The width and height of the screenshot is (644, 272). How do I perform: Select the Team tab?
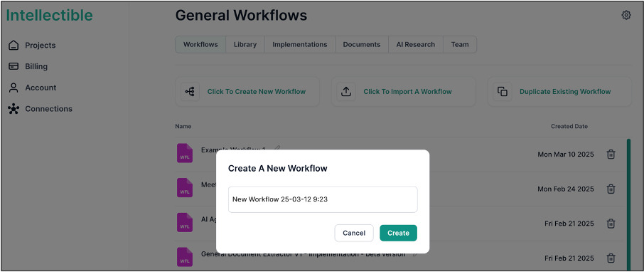[460, 44]
